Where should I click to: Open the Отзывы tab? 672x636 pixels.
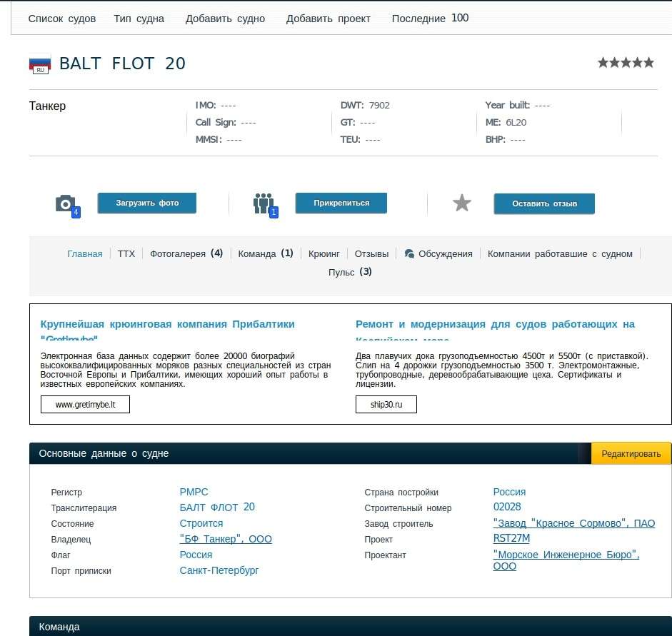[371, 253]
